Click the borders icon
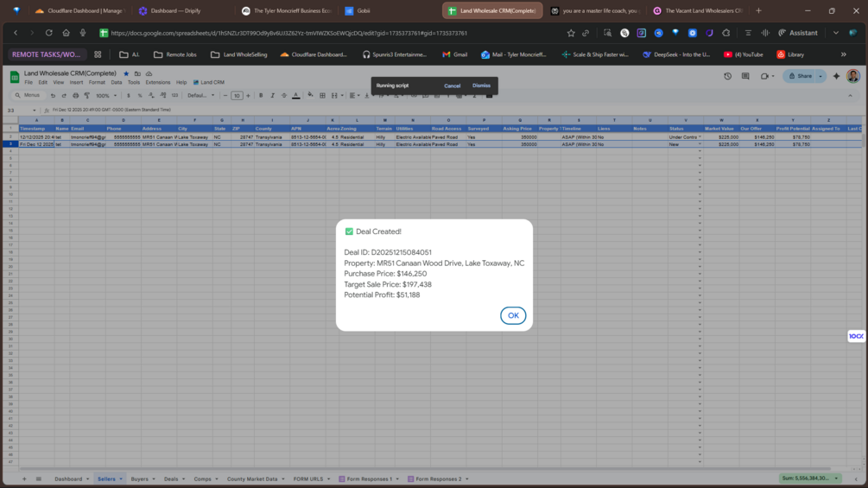 point(322,96)
